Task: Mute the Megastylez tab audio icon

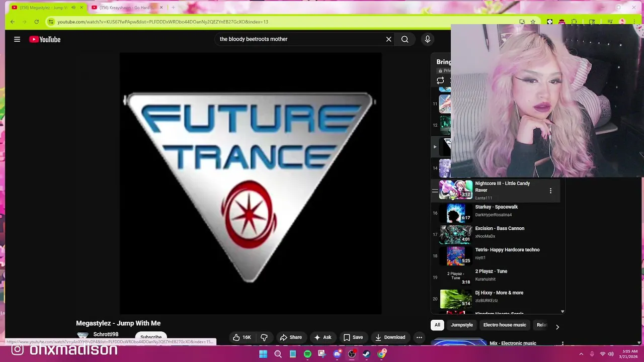Action: [73, 8]
